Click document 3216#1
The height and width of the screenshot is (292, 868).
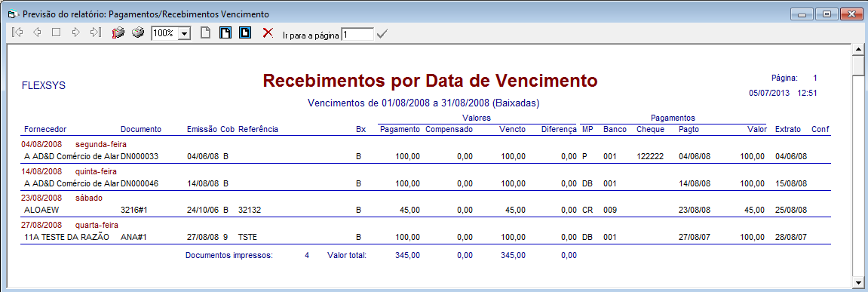[x=134, y=210]
